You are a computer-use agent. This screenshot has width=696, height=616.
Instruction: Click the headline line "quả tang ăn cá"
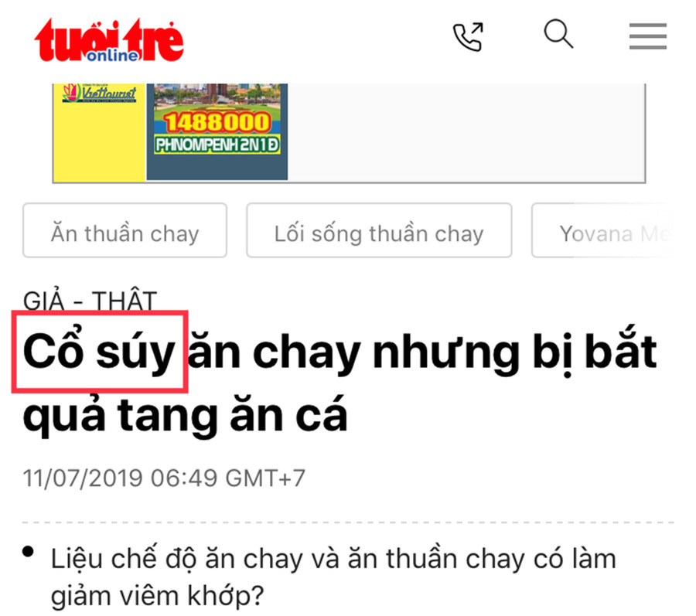click(185, 415)
